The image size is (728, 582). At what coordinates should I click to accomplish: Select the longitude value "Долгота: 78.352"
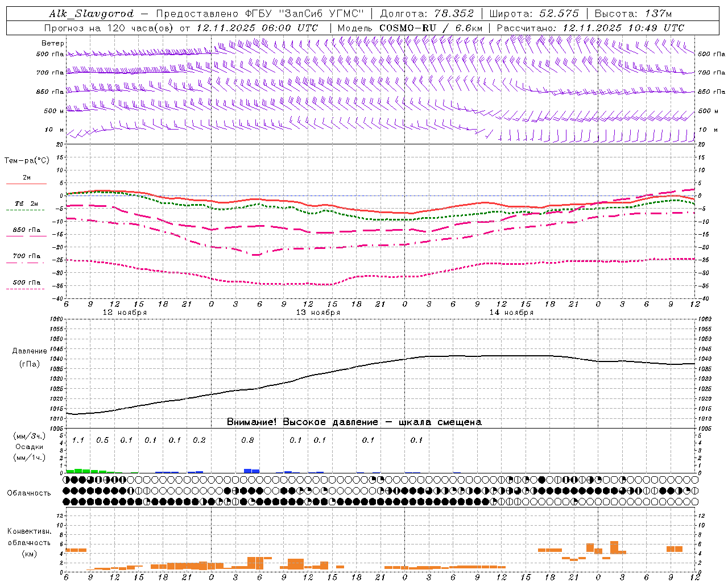[x=427, y=14]
